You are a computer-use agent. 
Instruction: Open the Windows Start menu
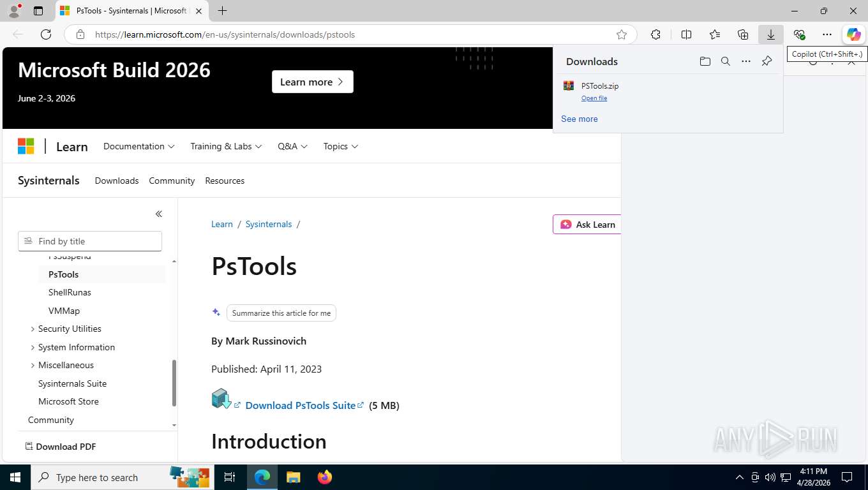pos(15,477)
